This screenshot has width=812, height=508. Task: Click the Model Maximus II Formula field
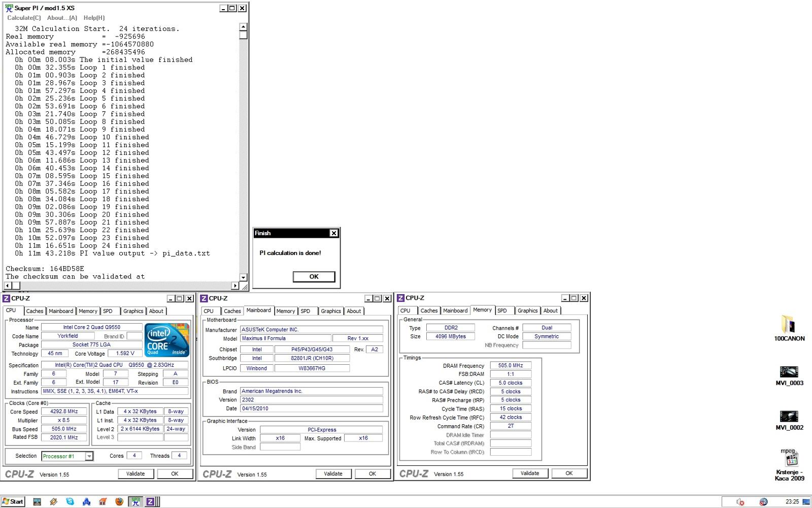click(x=285, y=338)
